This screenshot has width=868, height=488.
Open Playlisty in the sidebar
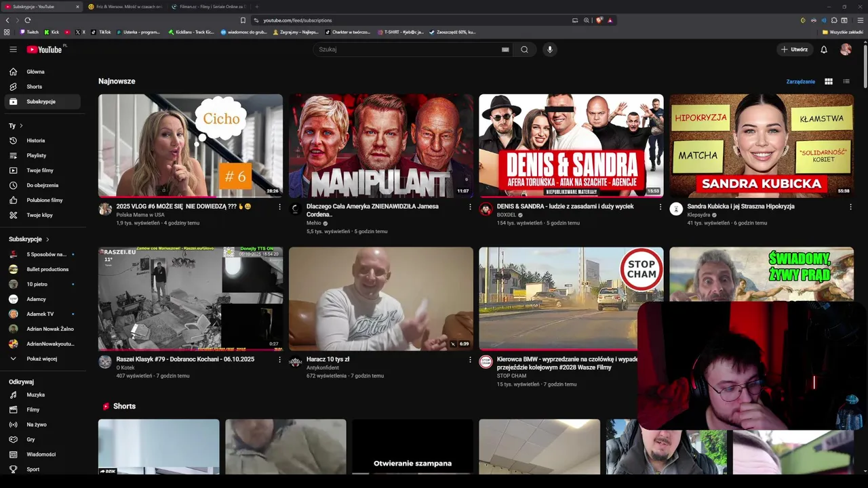pyautogui.click(x=41, y=155)
